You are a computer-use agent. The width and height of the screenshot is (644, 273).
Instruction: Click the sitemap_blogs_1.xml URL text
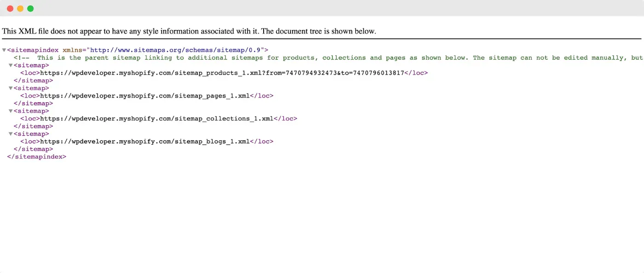pos(145,141)
